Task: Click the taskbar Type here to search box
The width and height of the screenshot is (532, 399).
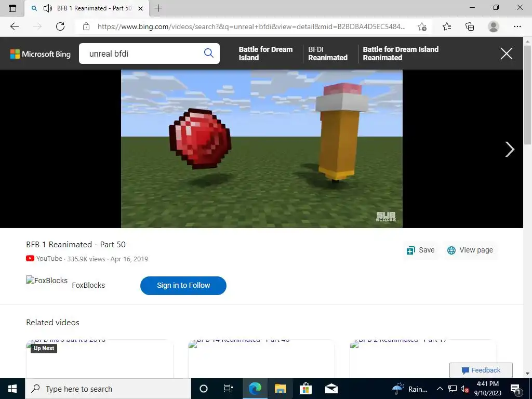Action: coord(108,389)
